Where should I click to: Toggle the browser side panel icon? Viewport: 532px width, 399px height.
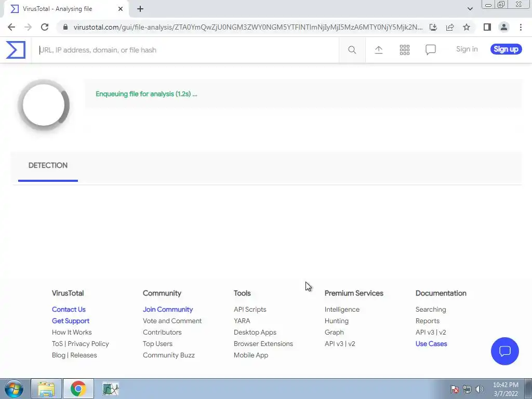point(487,27)
